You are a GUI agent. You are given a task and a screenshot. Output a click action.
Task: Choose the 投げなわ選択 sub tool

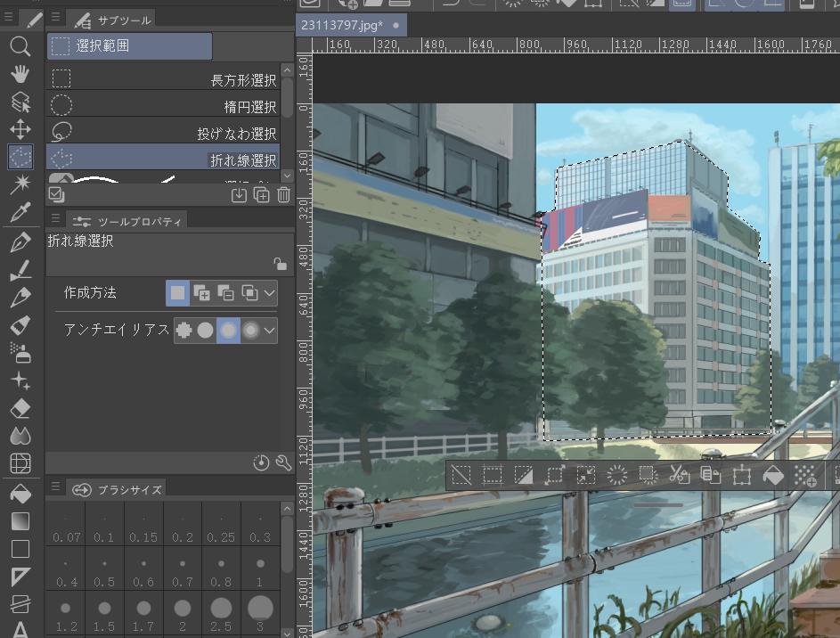(163, 132)
